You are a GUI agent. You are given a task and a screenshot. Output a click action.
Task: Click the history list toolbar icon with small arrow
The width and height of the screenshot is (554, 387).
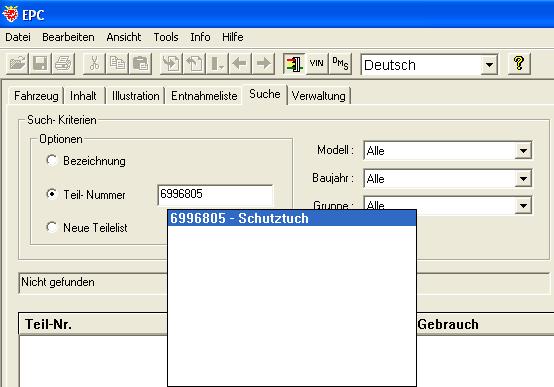click(x=217, y=64)
